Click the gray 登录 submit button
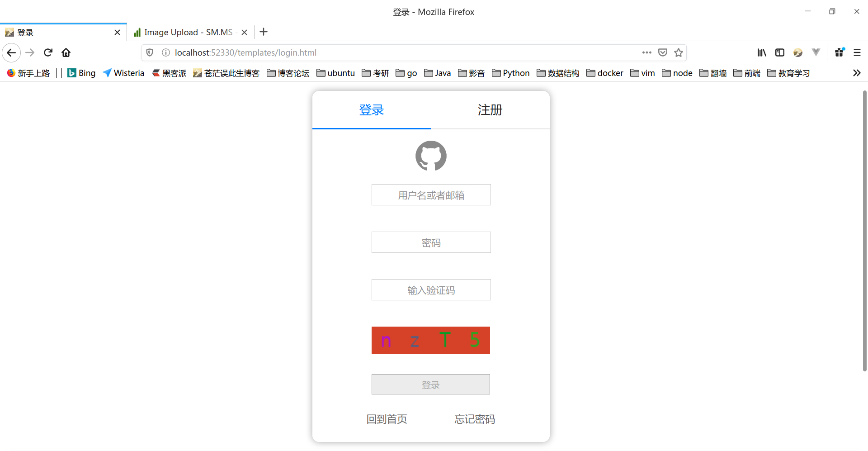Screen dimensions: 868x451 pyautogui.click(x=431, y=385)
